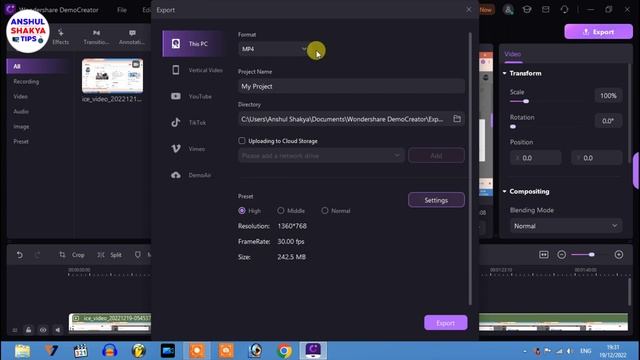The width and height of the screenshot is (640, 360).
Task: Edit Position X value field
Action: (536, 158)
